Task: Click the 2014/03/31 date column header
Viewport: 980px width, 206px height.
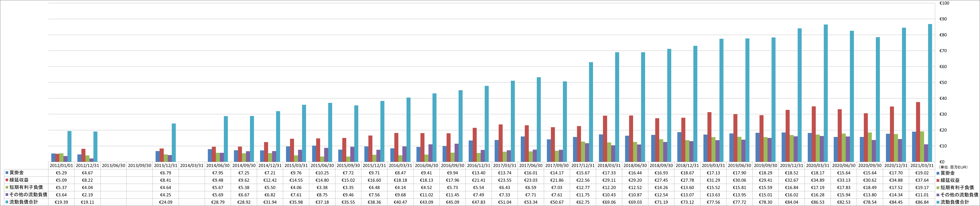Action: click(x=192, y=166)
